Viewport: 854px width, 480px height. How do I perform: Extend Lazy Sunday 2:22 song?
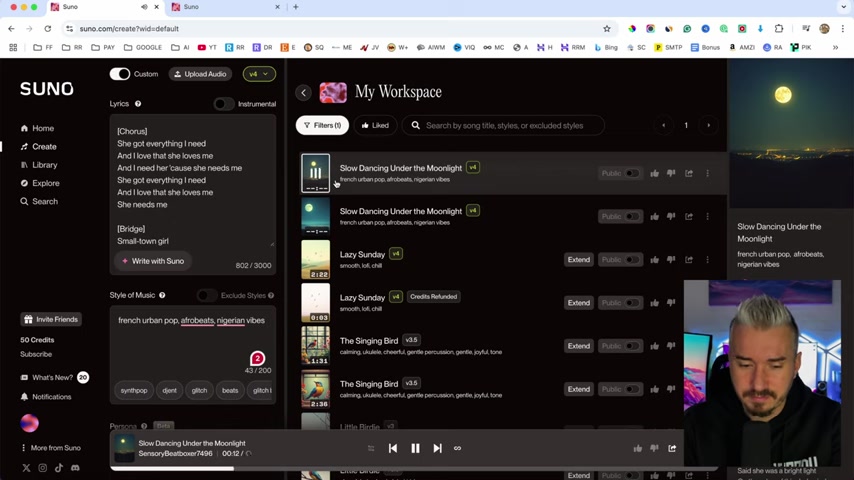[578, 259]
